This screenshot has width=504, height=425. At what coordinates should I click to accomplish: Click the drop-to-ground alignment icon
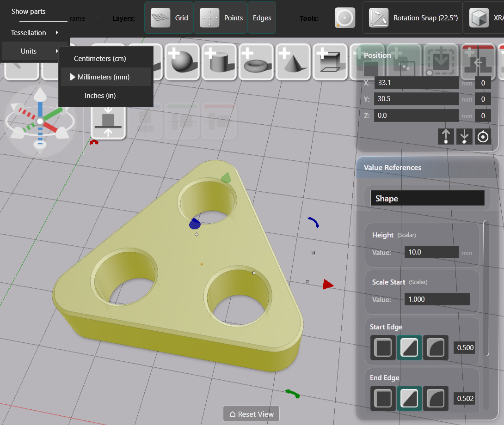[108, 121]
